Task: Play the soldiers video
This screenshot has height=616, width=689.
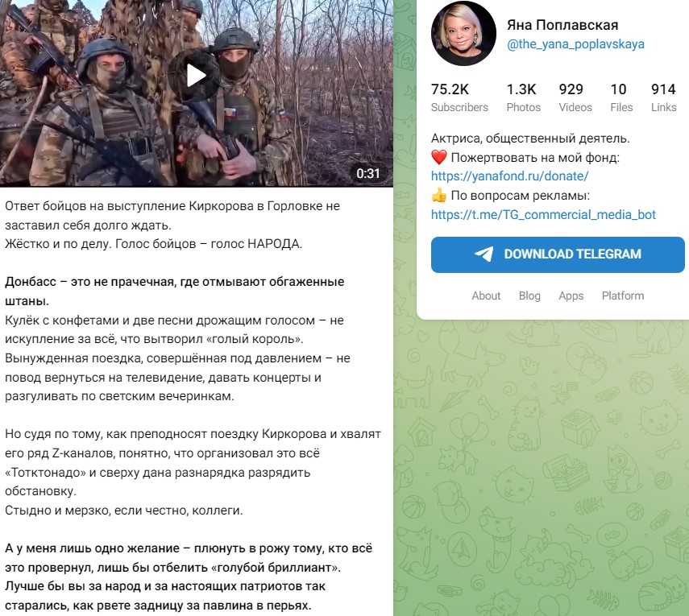Action: 196,76
